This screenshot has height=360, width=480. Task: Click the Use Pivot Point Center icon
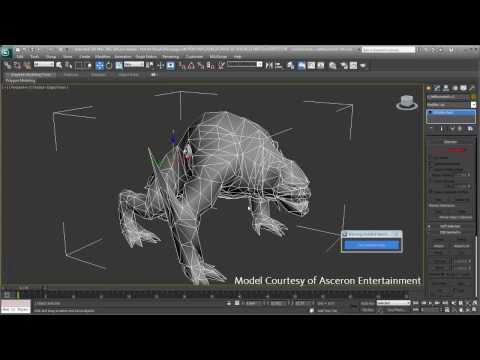[x=150, y=65]
